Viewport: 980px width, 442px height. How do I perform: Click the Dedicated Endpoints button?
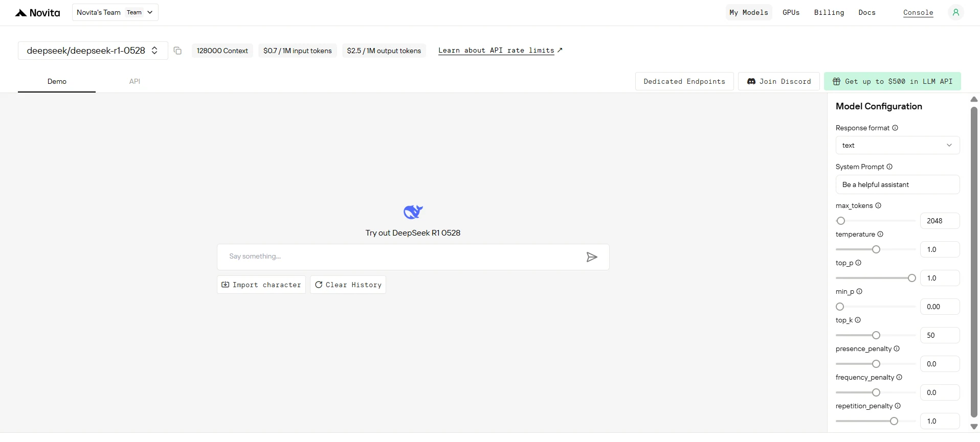coord(684,81)
